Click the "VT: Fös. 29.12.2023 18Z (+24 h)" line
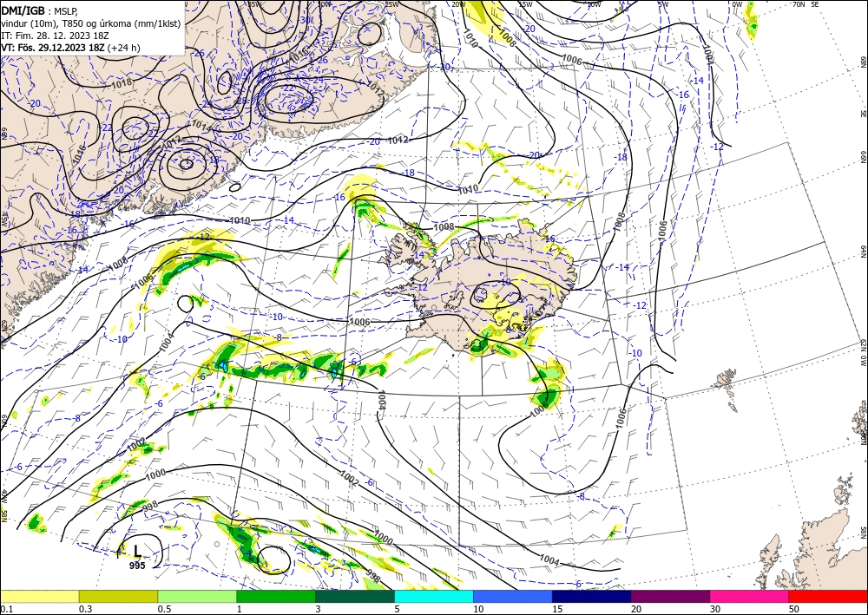868x615 pixels. (70, 48)
